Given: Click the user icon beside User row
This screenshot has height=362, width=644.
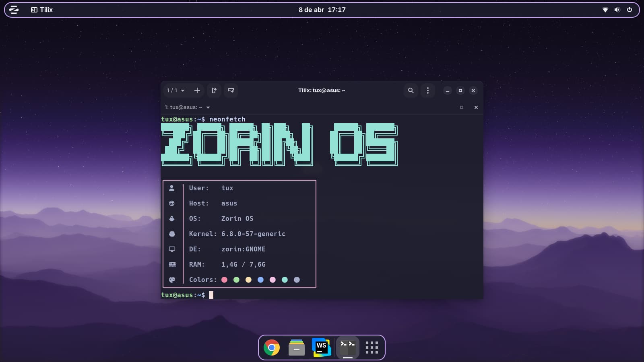Looking at the screenshot, I should click(x=172, y=188).
